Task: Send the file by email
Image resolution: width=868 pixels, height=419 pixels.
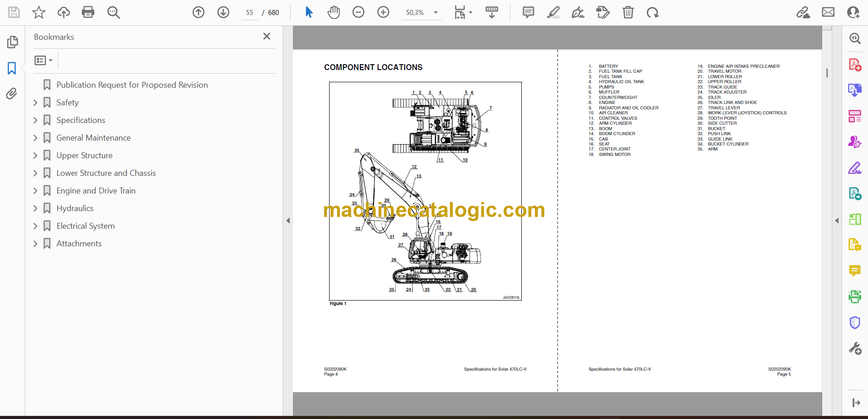Action: point(828,12)
